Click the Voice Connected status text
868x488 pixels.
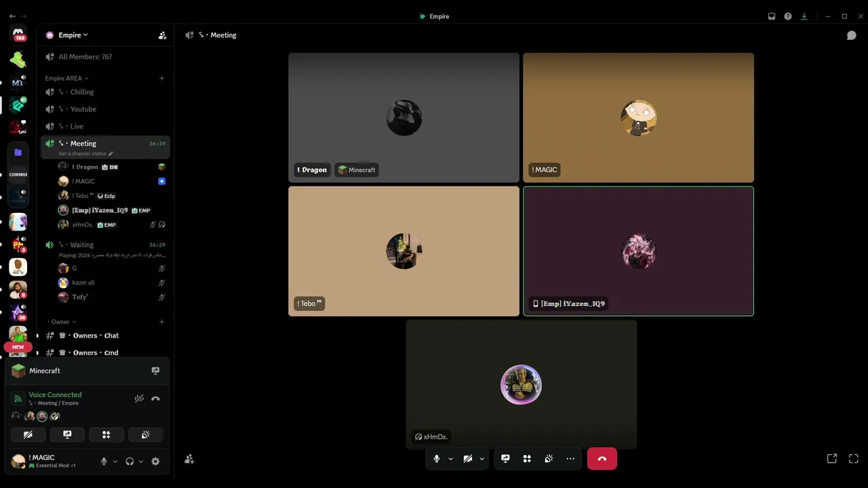click(x=55, y=394)
